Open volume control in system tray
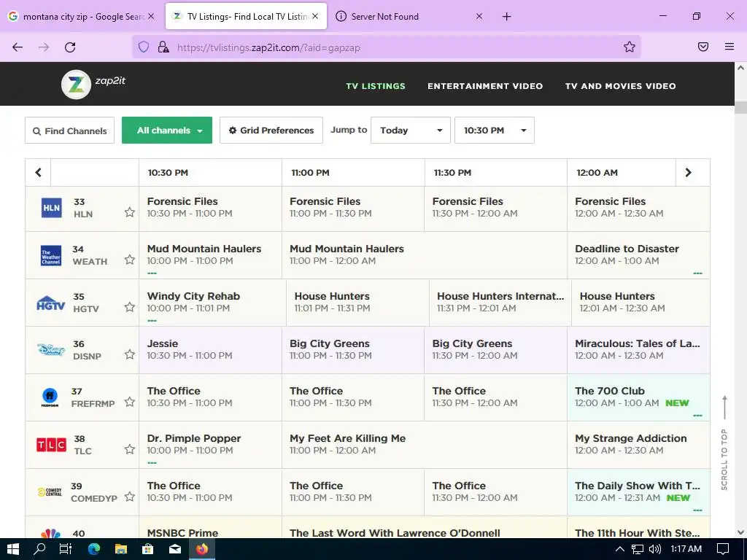747x560 pixels. coord(655,549)
